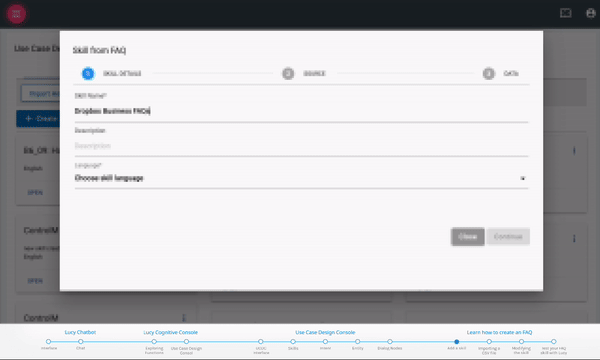Click the Lucy Chatbot section heading
Image resolution: width=600 pixels, height=360 pixels.
80,332
